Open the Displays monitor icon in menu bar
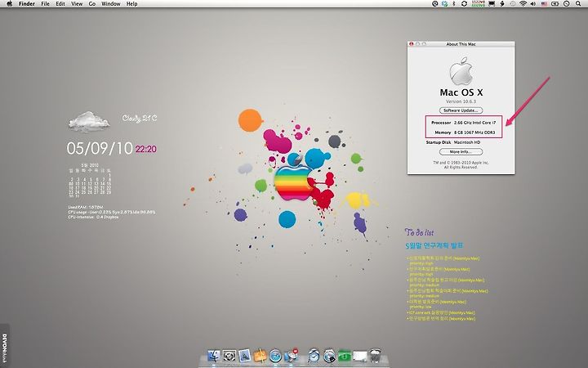588x368 pixels. [492, 4]
